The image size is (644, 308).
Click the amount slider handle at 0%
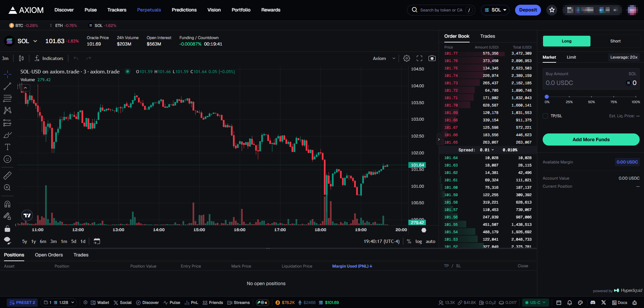click(x=547, y=97)
